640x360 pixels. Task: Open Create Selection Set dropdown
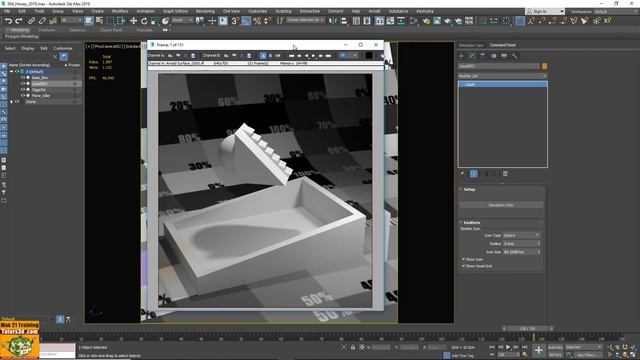tap(305, 20)
